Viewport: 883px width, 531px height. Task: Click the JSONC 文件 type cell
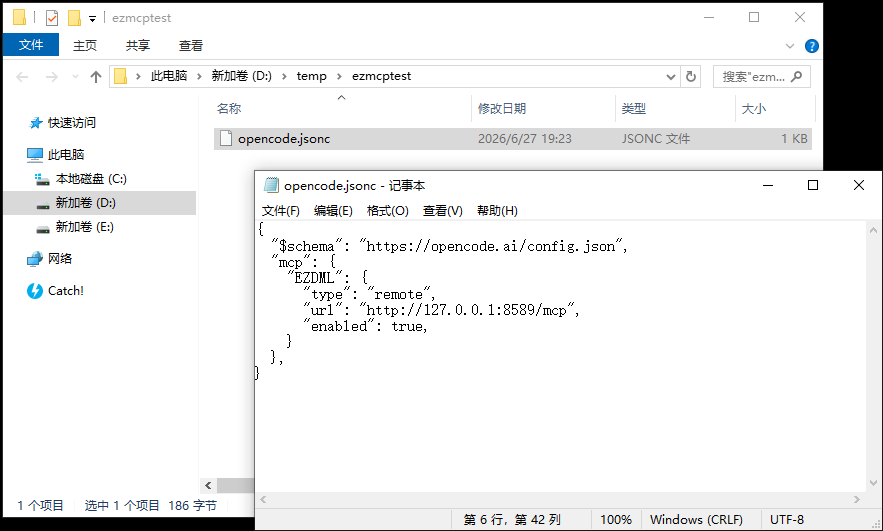(655, 139)
